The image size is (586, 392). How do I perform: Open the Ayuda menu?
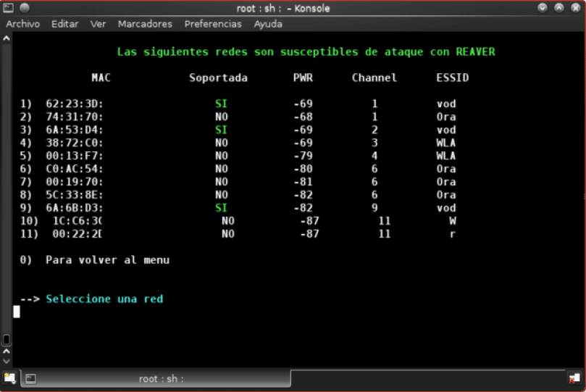coord(268,24)
